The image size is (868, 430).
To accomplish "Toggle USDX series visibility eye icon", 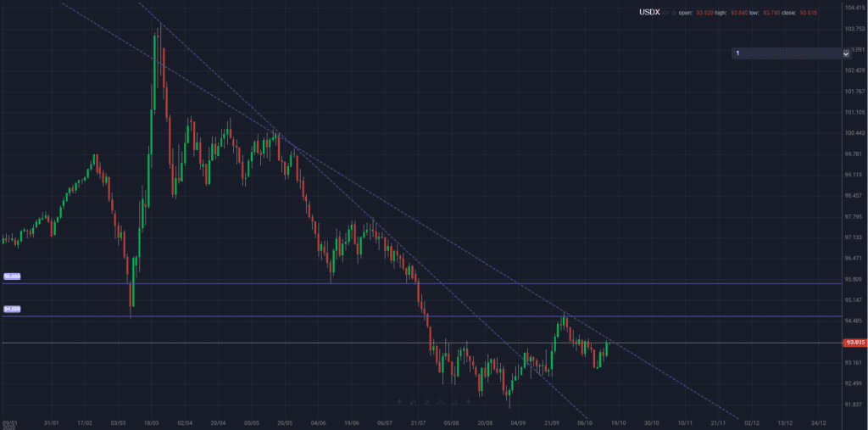I will coord(665,13).
